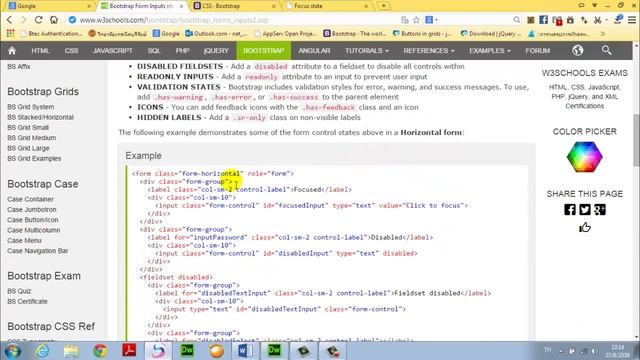Open File Explorer from taskbar

[71, 351]
